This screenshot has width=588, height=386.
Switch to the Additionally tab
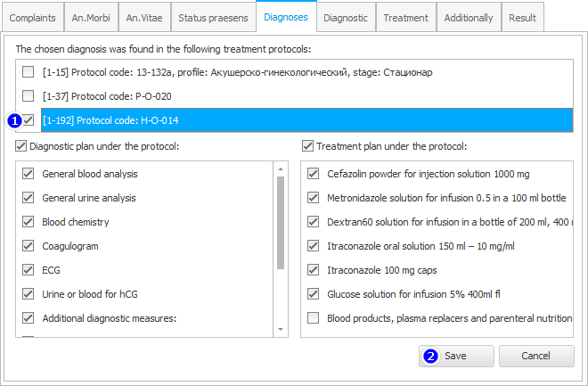point(469,18)
